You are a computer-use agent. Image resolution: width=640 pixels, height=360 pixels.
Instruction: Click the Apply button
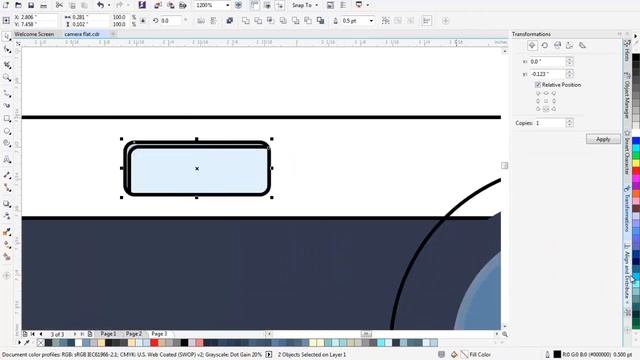[x=603, y=139]
